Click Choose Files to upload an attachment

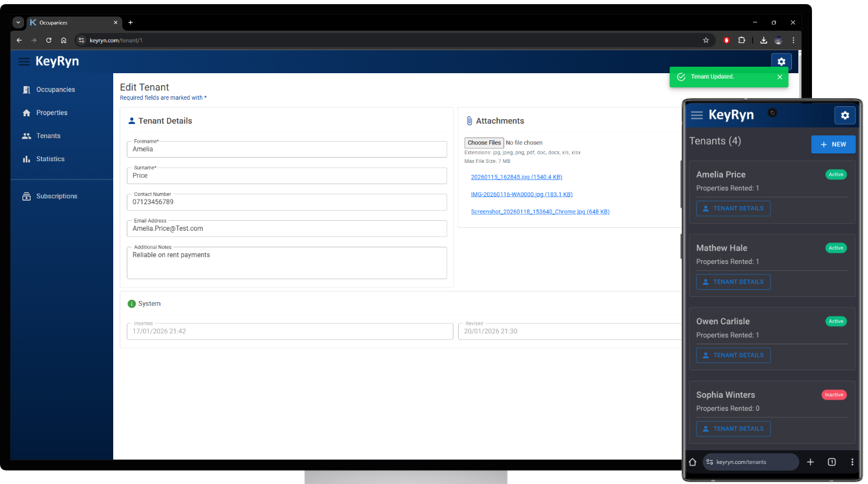click(x=484, y=142)
